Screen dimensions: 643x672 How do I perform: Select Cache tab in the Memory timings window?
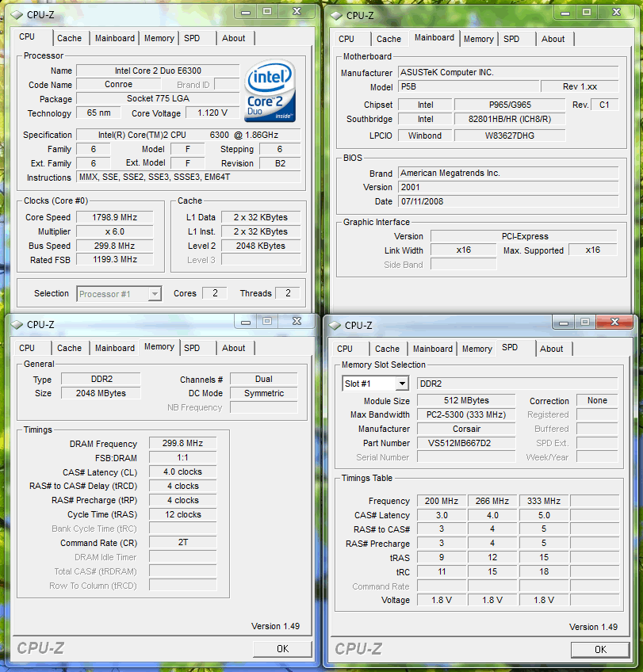pyautogui.click(x=69, y=348)
